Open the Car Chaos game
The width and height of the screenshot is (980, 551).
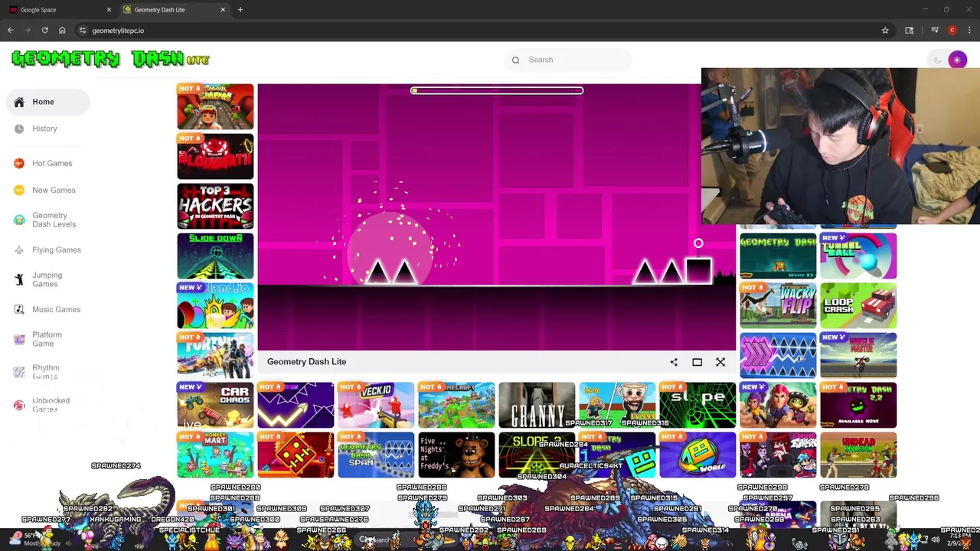(215, 405)
